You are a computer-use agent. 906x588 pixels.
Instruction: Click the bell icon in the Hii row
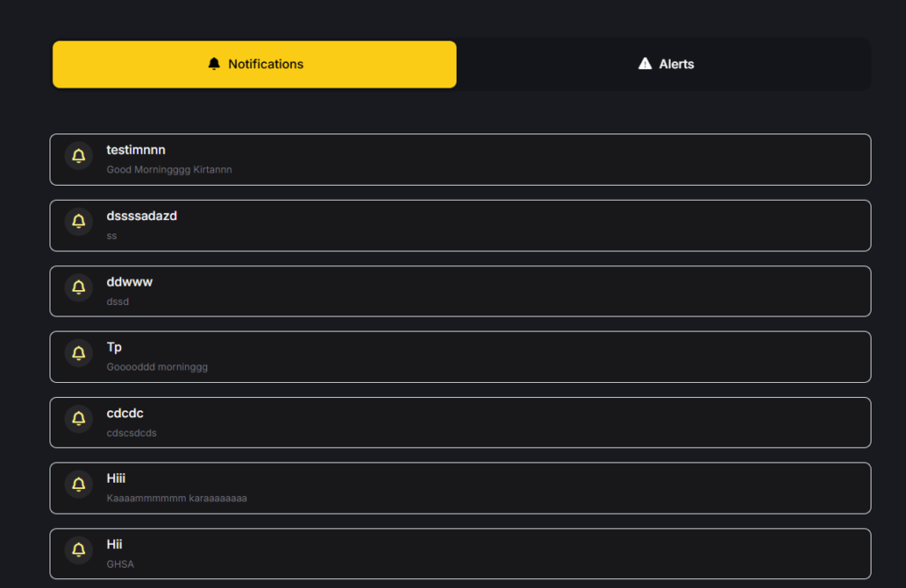[x=79, y=551]
